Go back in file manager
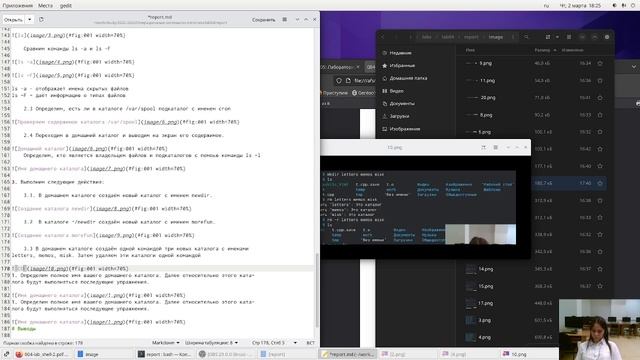This screenshot has width=640, height=360. pos(382,37)
